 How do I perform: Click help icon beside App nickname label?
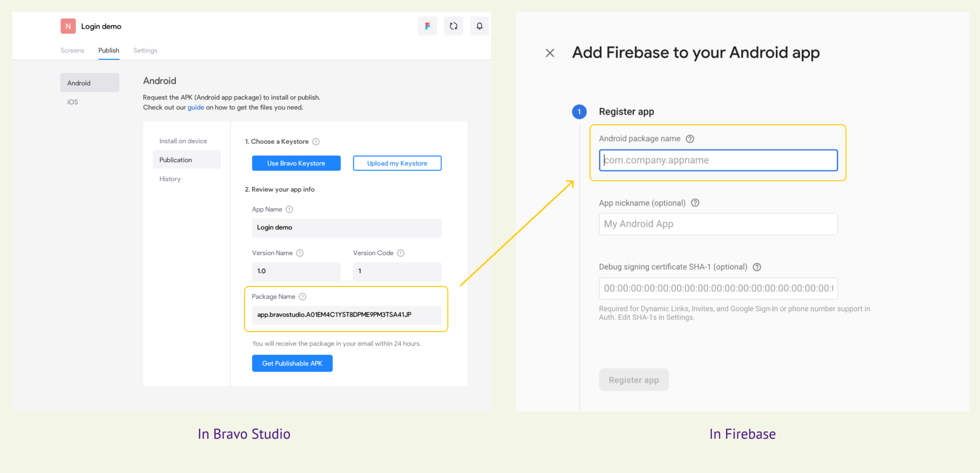[x=695, y=203]
